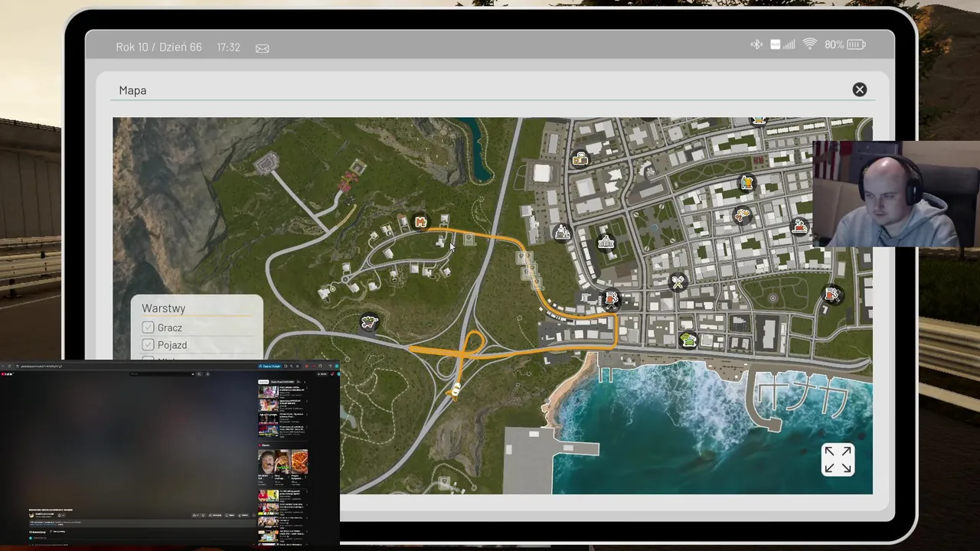
Task: Select the red shop marker beside the webcam
Action: pyautogui.click(x=800, y=227)
